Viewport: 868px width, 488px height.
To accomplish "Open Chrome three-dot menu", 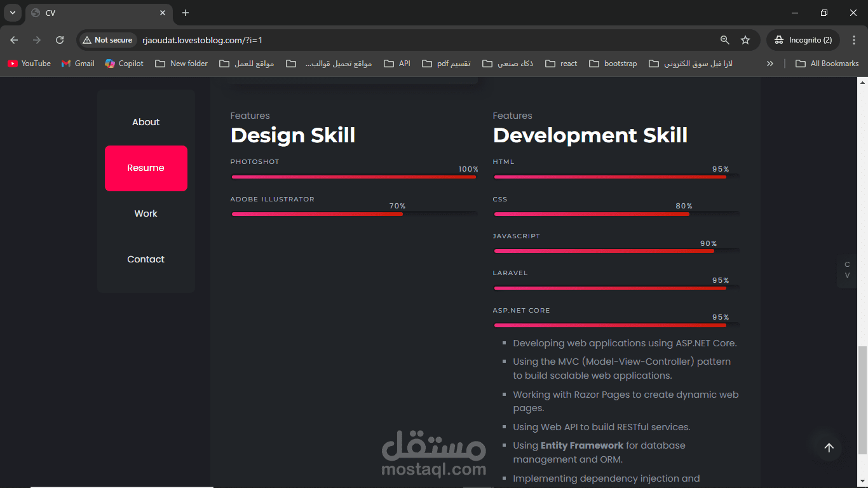I will 854,40.
